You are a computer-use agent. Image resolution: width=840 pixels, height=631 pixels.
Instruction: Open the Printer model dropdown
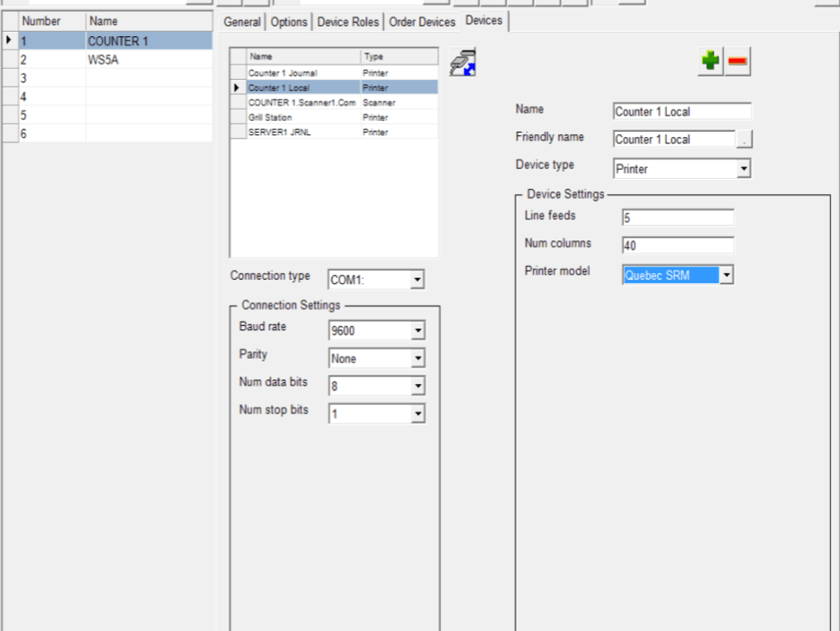pos(727,275)
